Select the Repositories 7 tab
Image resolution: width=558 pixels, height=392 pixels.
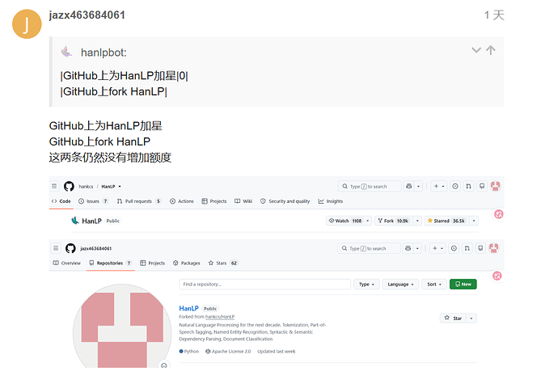click(x=110, y=263)
